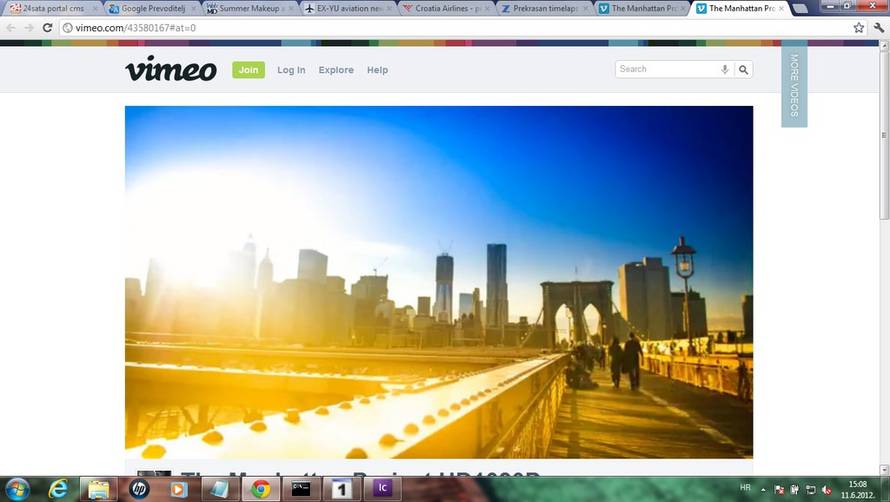Open a new browser tab
The width and height of the screenshot is (890, 502).
tap(800, 9)
